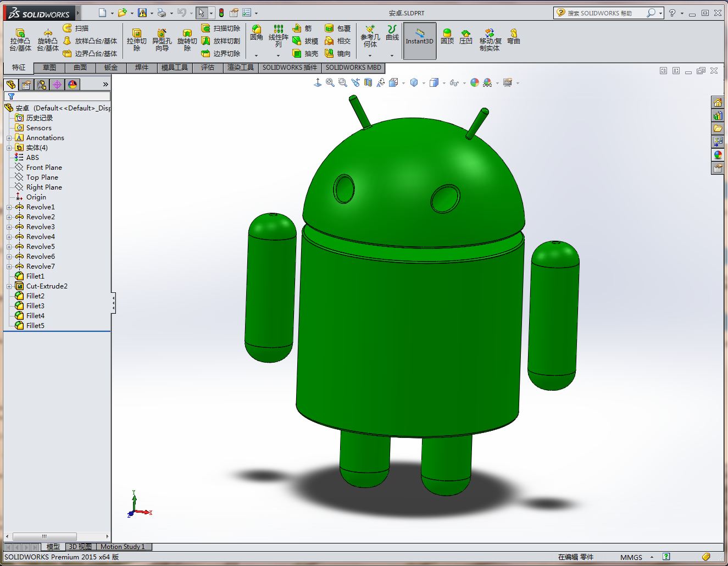Open the DisplayManager panel tab

[x=73, y=84]
